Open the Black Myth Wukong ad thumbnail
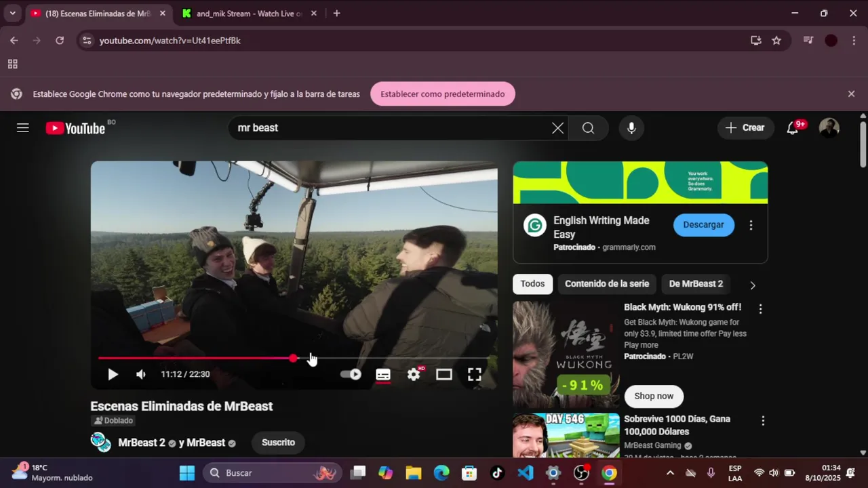This screenshot has width=868, height=488. [566, 354]
